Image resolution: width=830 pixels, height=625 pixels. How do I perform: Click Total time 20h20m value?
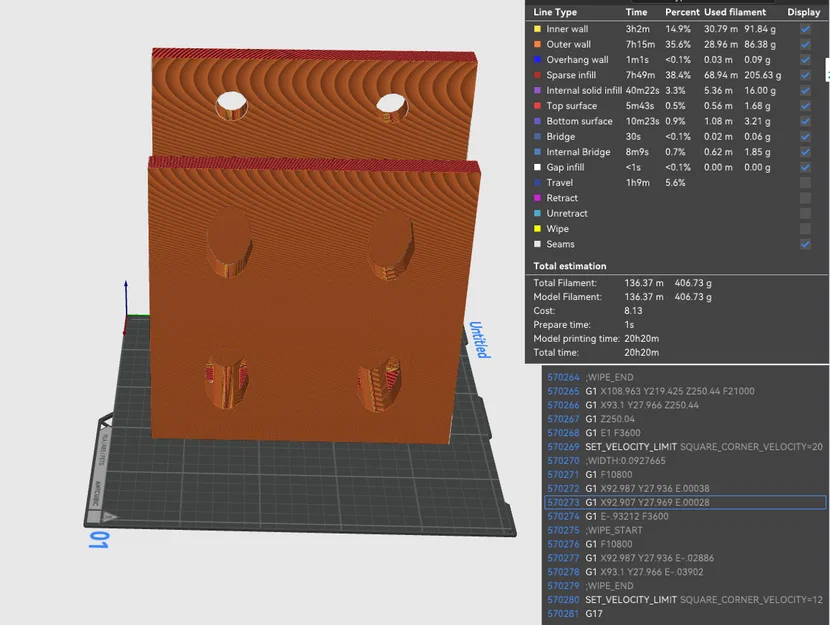pyautogui.click(x=642, y=352)
